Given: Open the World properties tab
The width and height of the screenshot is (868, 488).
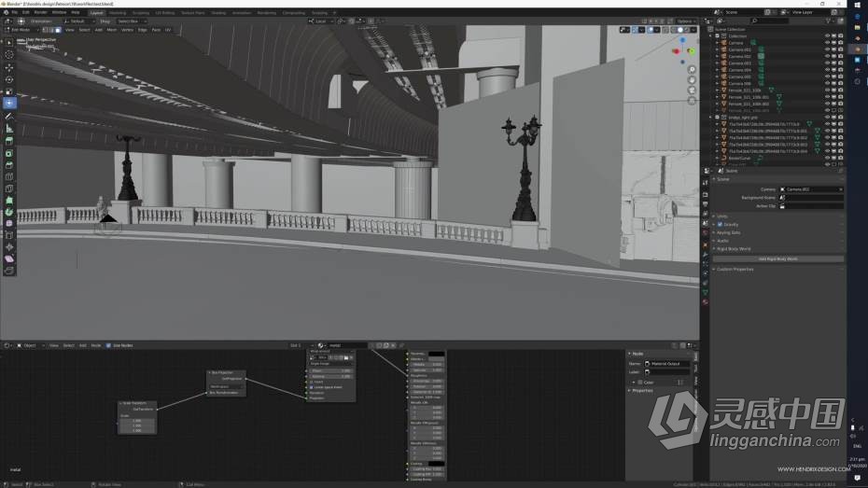Looking at the screenshot, I should (706, 234).
